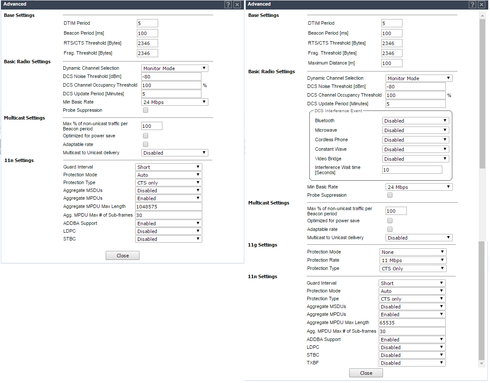The height and width of the screenshot is (383, 490).
Task: Click Maximum Distance field in right dialog
Action: pyautogui.click(x=392, y=63)
